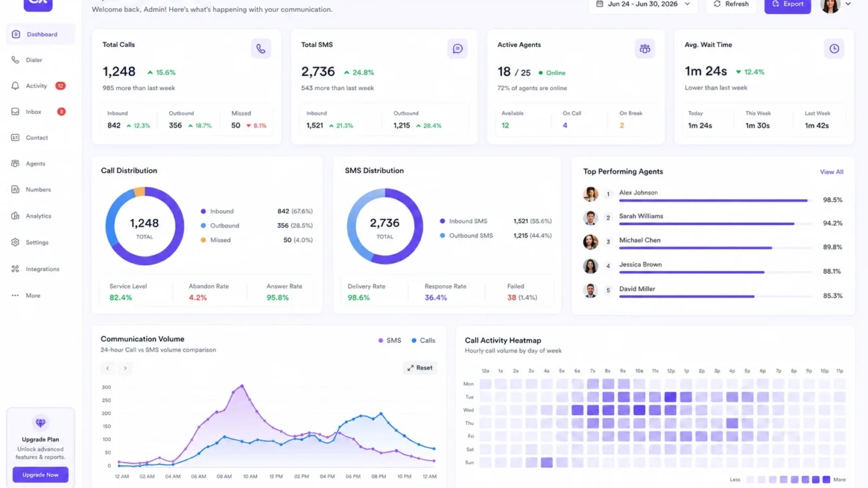Toggle the Calls series in chart legend
The image size is (868, 488).
tap(423, 340)
